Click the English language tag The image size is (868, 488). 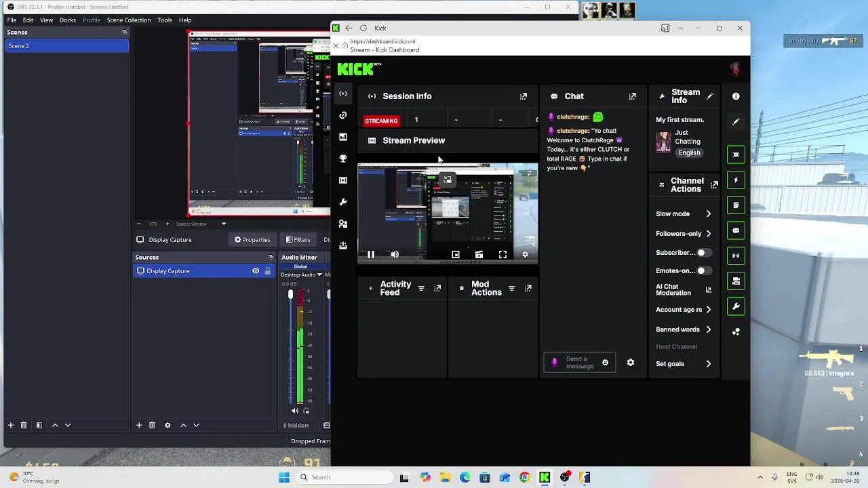pyautogui.click(x=689, y=153)
